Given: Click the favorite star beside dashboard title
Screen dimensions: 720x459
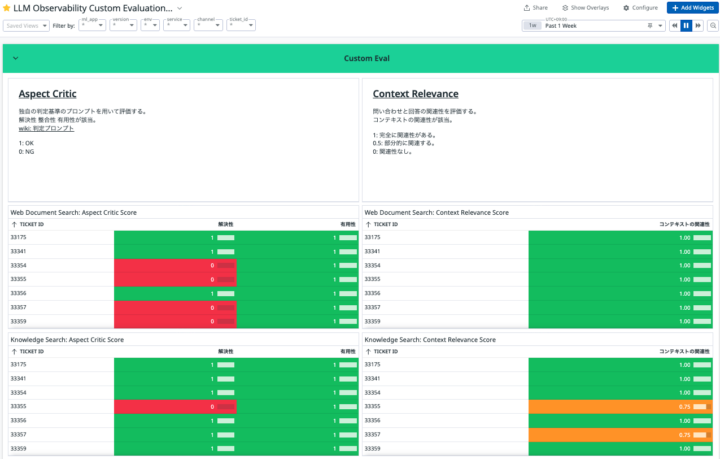Looking at the screenshot, I should (x=7, y=8).
